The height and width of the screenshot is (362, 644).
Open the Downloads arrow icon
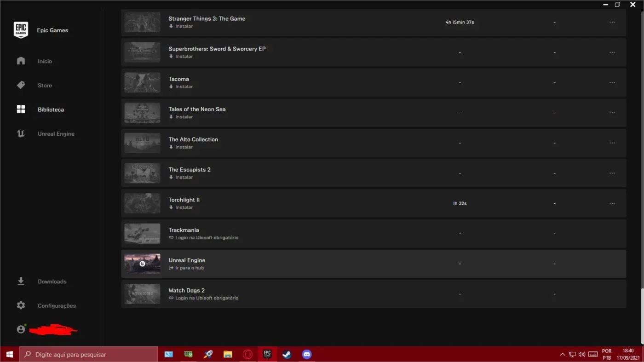pyautogui.click(x=21, y=281)
